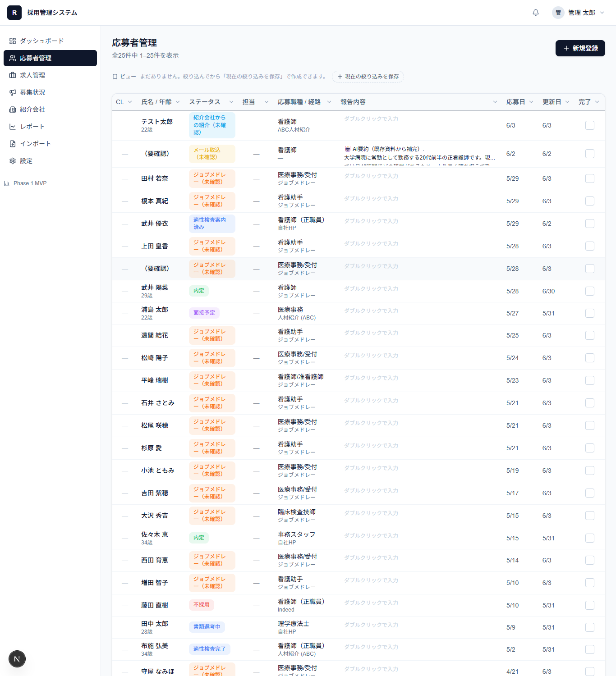
Task: Check 完了 box for テスト太郎
Action: tap(590, 125)
